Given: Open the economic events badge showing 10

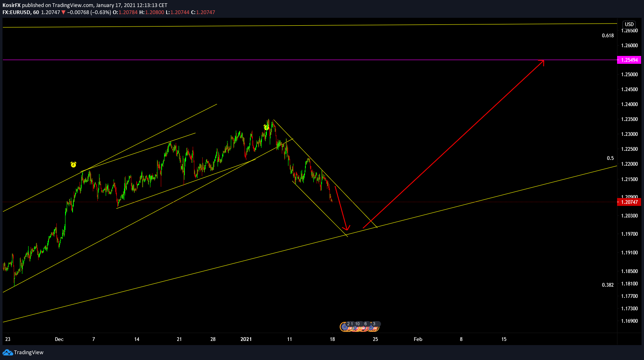Looking at the screenshot, I should tap(358, 324).
